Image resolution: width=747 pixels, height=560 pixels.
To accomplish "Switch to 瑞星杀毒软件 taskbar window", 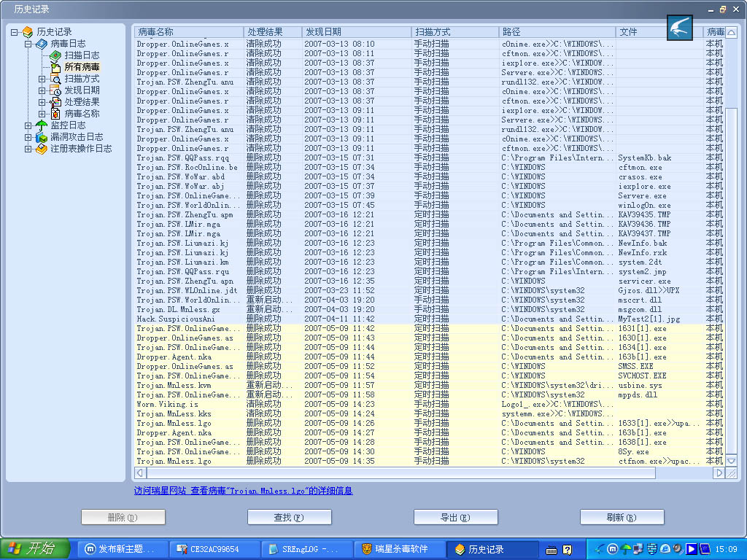I will click(401, 549).
